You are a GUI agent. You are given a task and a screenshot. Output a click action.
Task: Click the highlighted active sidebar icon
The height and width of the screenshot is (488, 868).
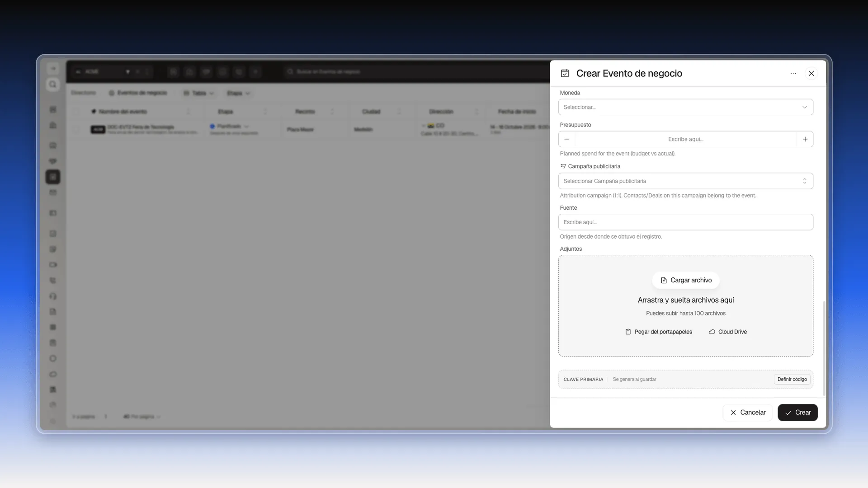(53, 177)
